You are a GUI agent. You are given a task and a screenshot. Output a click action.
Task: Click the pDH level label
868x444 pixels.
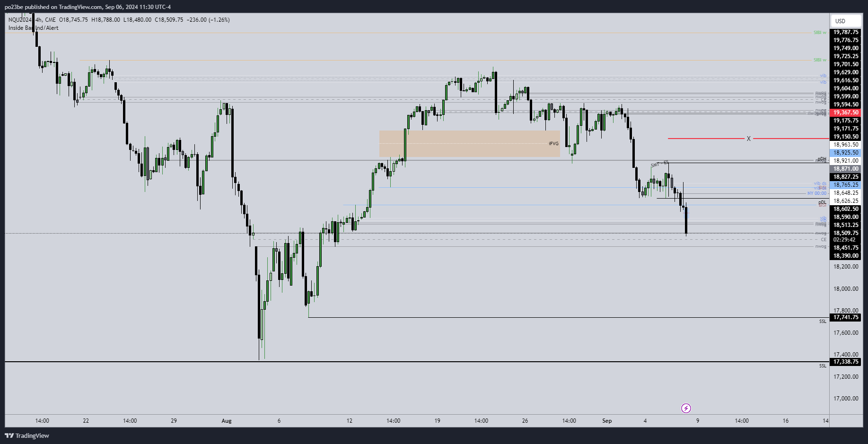pyautogui.click(x=822, y=159)
